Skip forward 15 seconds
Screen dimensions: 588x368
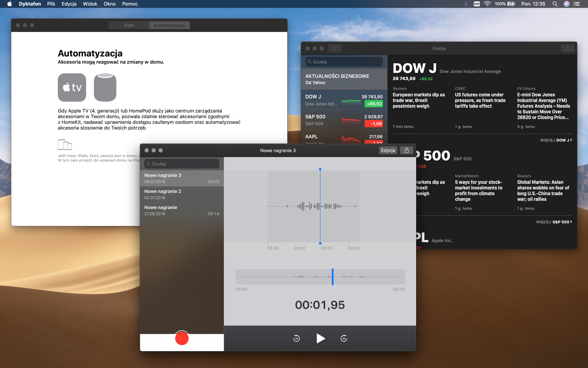click(x=344, y=338)
